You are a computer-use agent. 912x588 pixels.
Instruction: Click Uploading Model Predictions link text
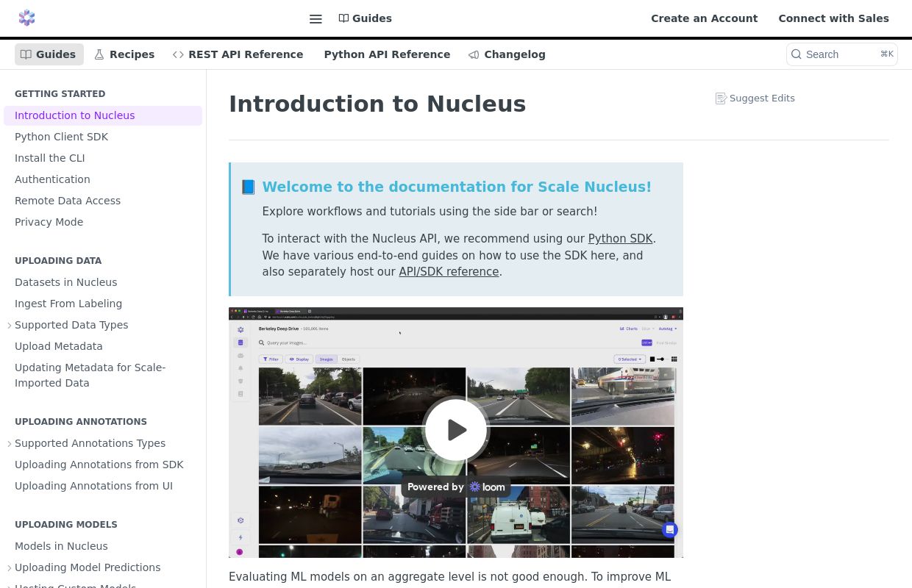click(x=88, y=567)
